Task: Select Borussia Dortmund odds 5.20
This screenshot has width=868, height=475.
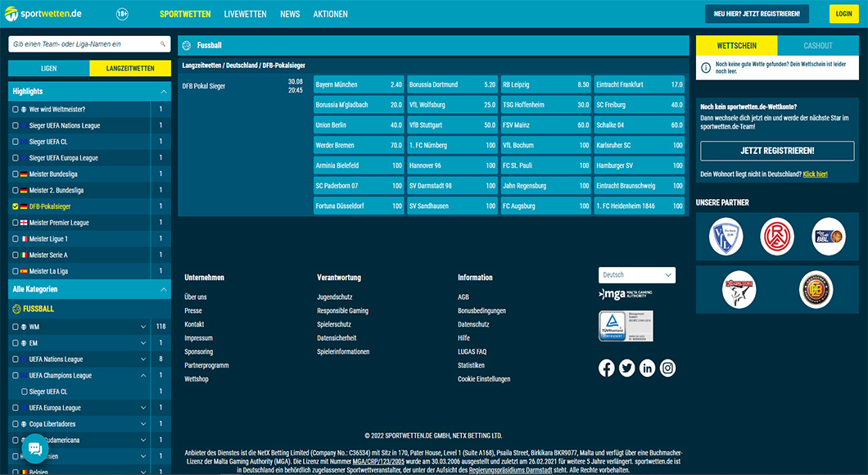Action: (452, 84)
